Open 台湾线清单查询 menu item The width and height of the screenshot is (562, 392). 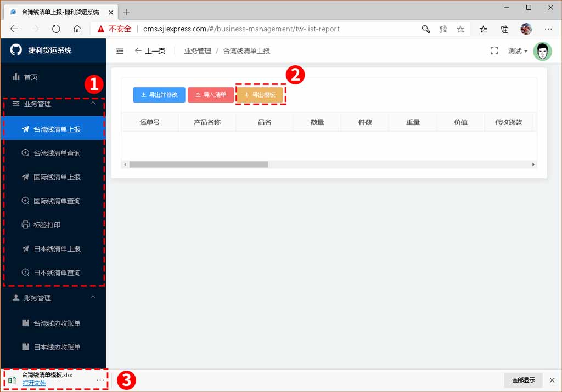click(53, 153)
